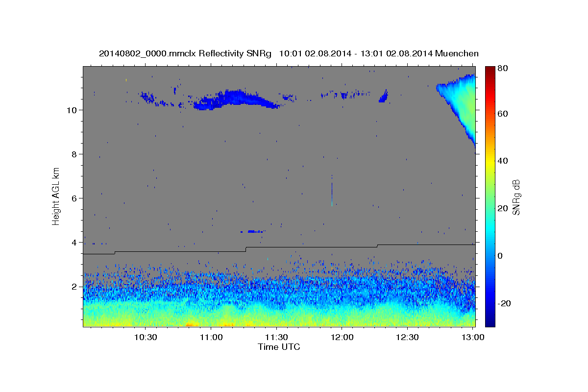Click the height tick label 10
This screenshot has height=392, width=588.
(x=73, y=110)
